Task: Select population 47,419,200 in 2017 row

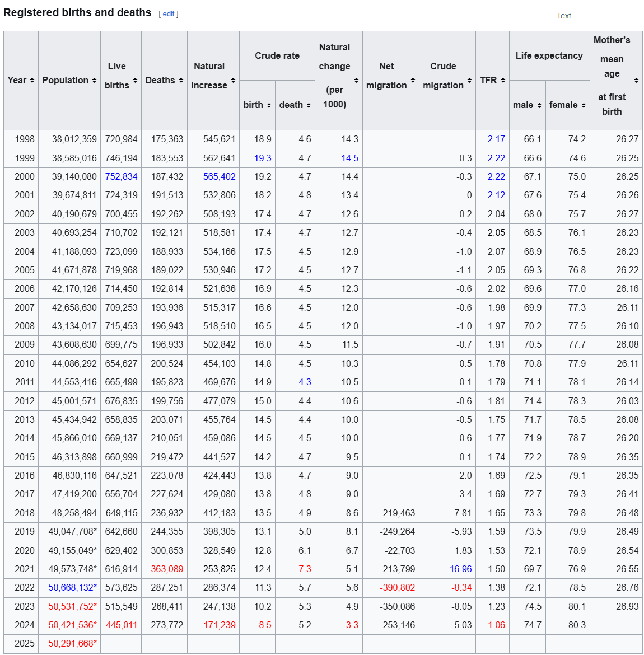Action: pos(74,494)
